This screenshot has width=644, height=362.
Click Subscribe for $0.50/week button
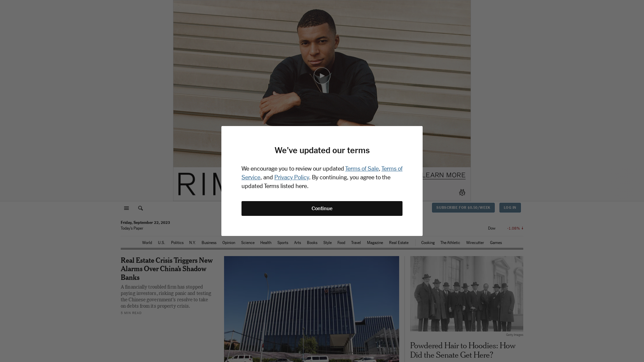pos(463,208)
